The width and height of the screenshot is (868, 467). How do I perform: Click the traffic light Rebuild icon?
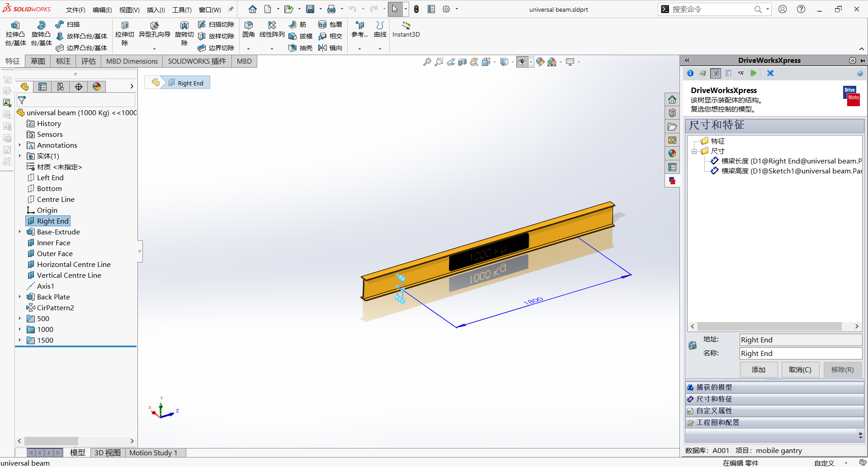click(416, 9)
